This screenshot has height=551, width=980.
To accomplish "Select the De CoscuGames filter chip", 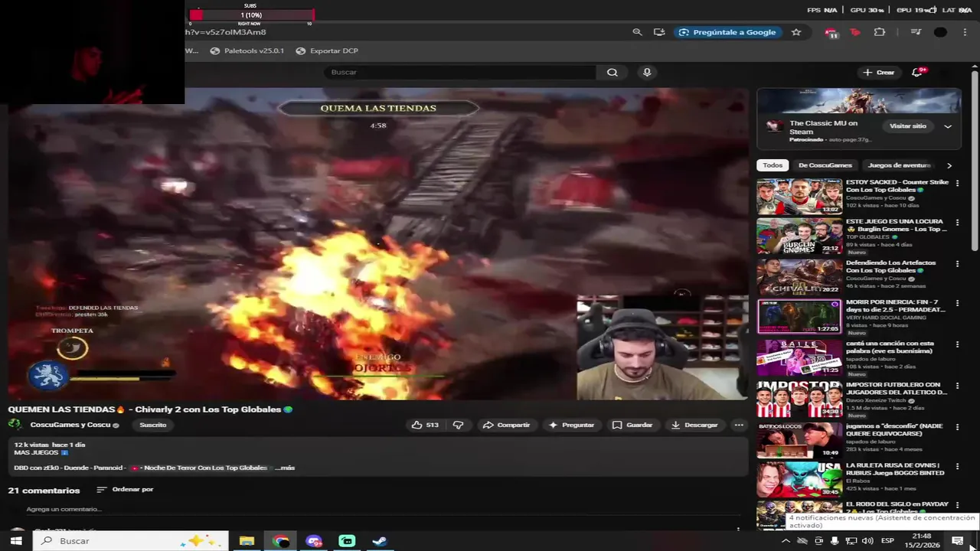I will click(825, 165).
